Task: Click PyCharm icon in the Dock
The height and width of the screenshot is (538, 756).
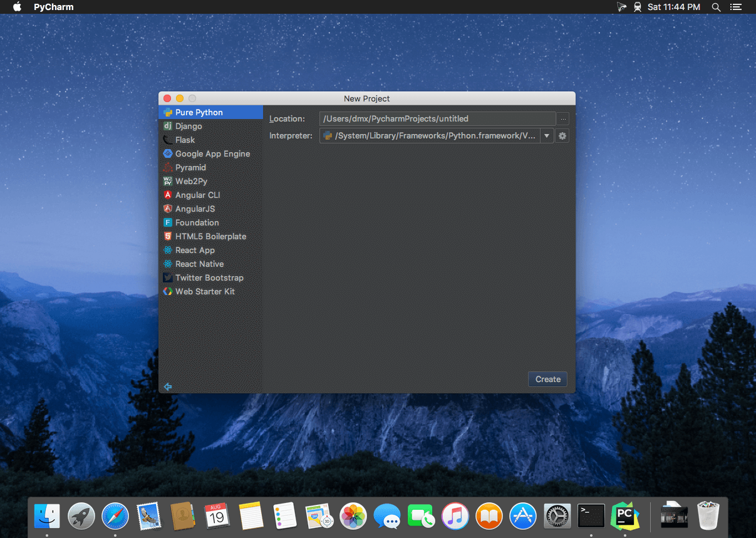Action: [624, 516]
